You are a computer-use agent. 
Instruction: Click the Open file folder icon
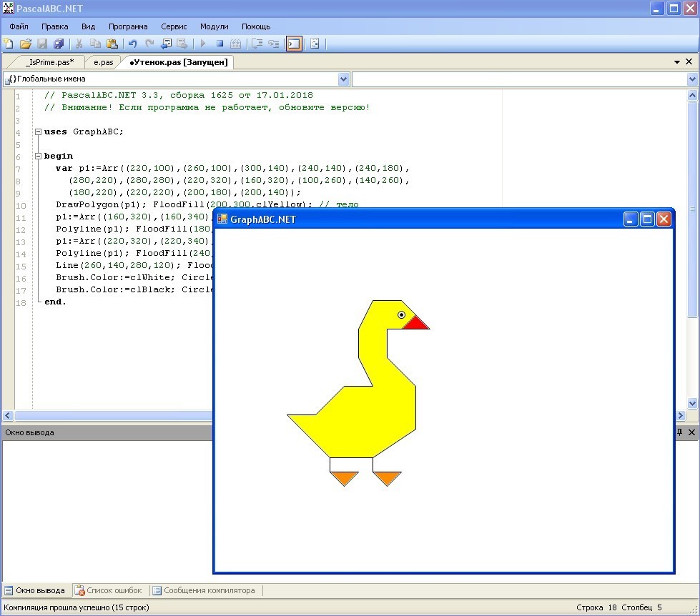[26, 44]
